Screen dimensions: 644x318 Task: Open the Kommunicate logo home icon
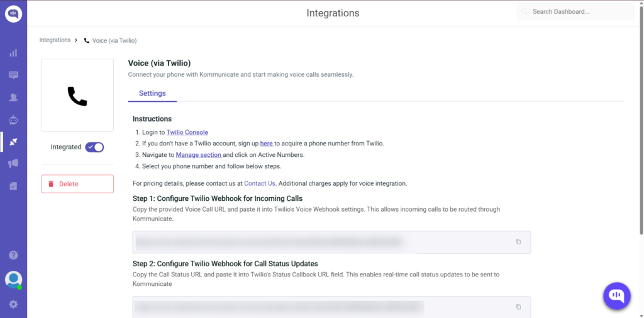click(14, 14)
